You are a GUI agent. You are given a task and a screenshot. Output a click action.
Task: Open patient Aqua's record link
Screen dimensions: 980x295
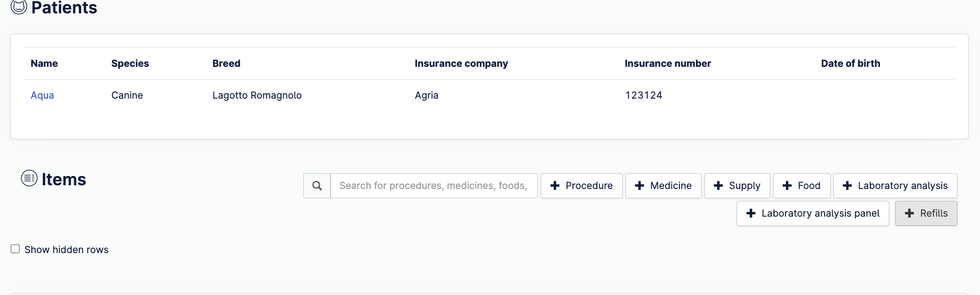[x=42, y=95]
